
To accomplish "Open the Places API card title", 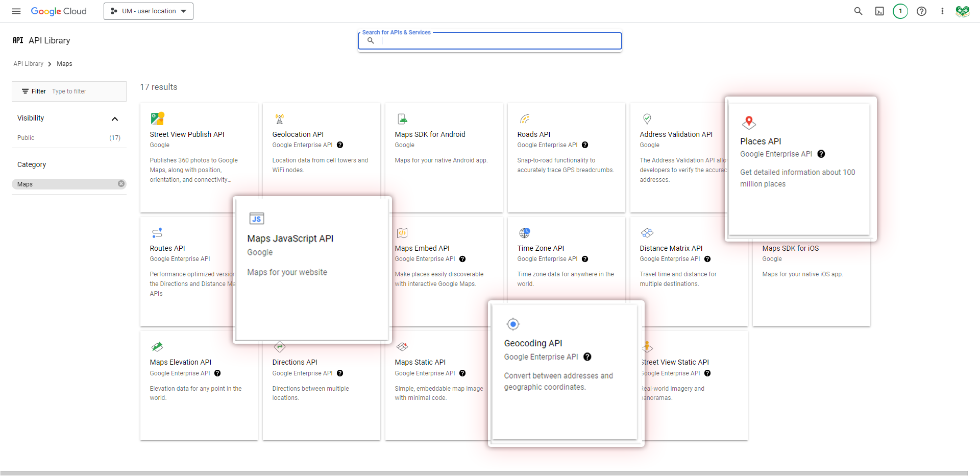I will tap(761, 141).
